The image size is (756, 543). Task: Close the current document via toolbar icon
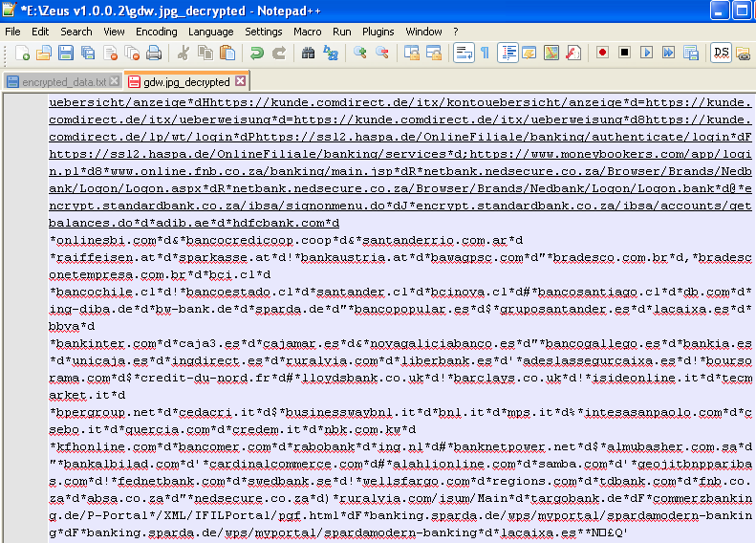click(110, 53)
